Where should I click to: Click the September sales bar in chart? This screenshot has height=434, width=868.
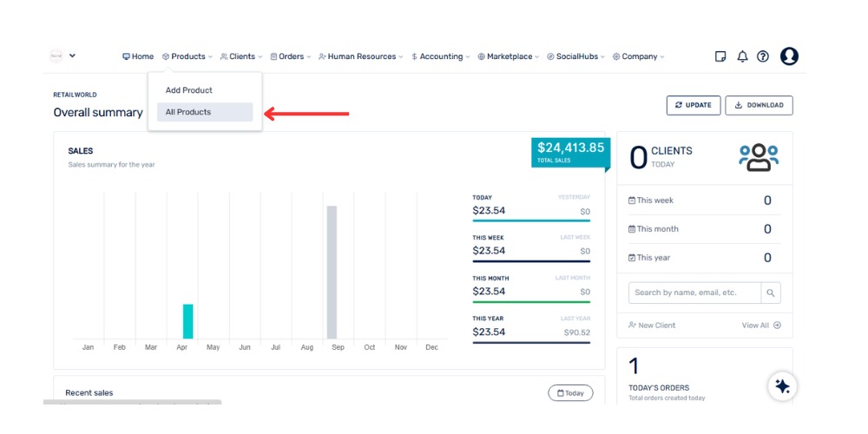tap(332, 272)
